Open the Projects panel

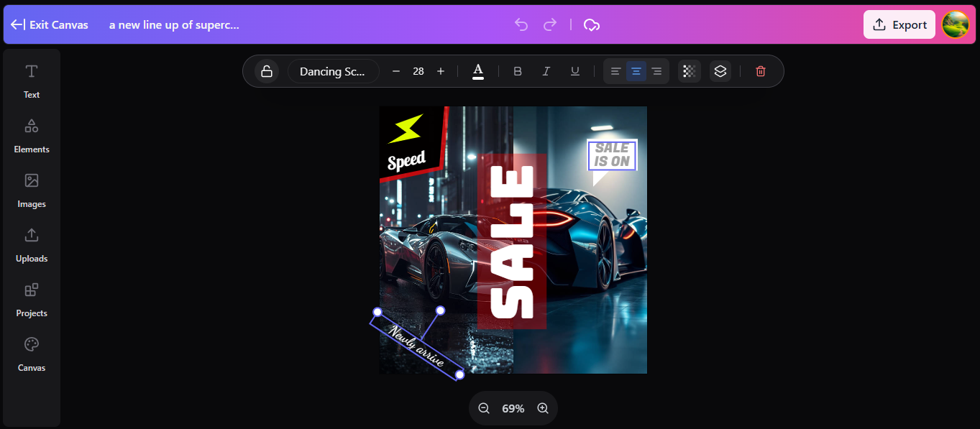click(32, 299)
